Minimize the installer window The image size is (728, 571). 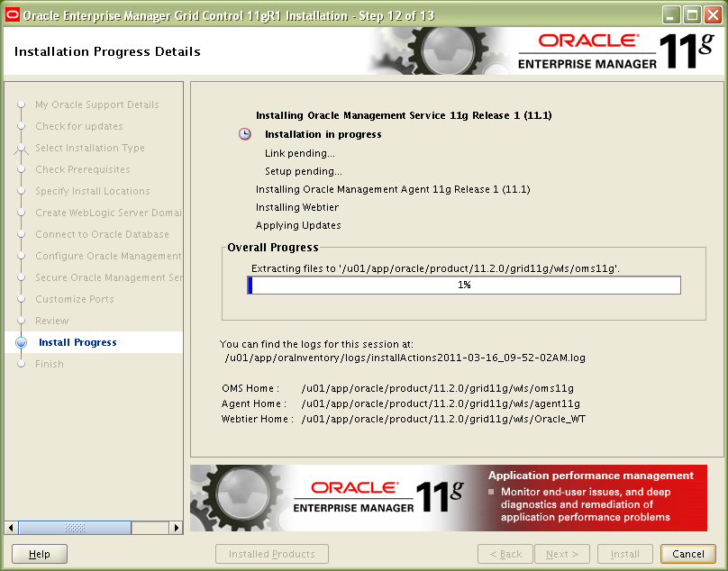tap(671, 15)
